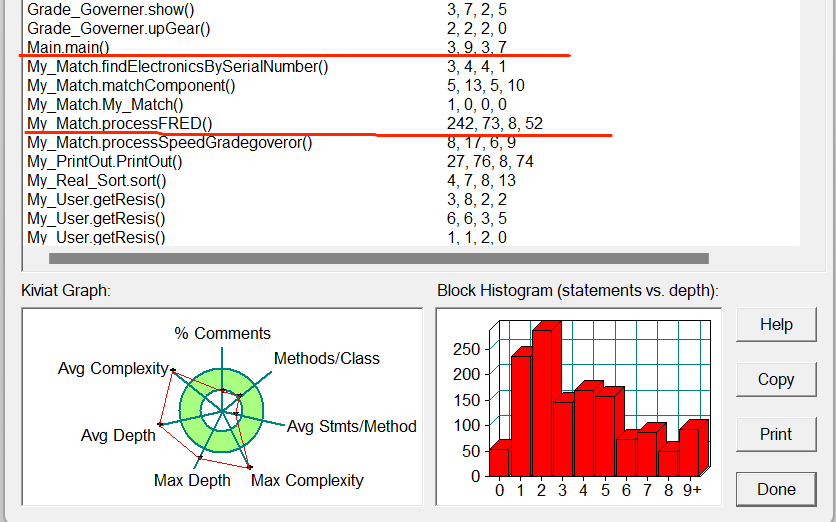Viewport: 836px width, 522px height.
Task: Select My_Match.findElectronicsBySerialNumber() method name
Action: tap(178, 66)
